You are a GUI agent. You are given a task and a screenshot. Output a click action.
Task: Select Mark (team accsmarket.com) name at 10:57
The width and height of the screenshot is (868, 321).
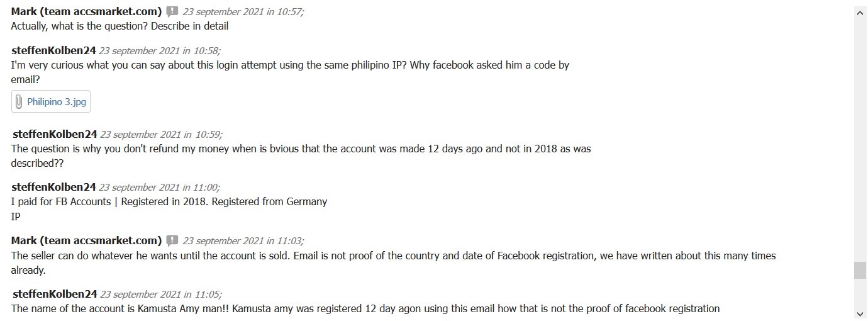coord(87,11)
